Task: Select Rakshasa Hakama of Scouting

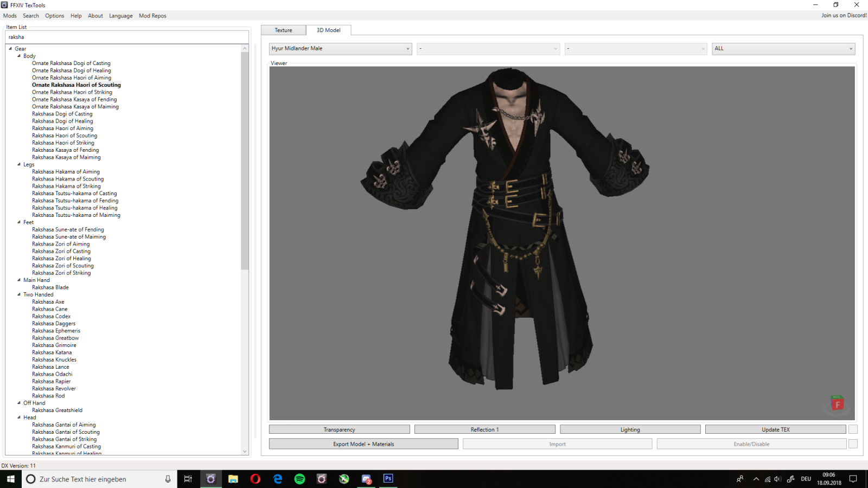Action: tap(68, 179)
